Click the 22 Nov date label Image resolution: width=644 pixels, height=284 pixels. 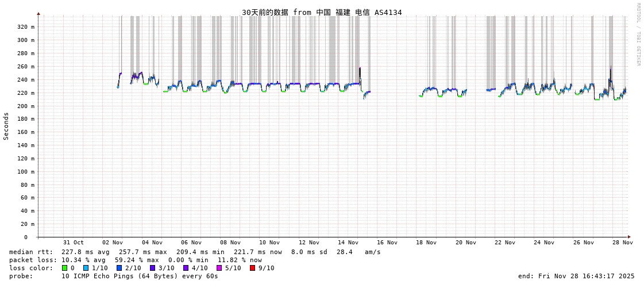coord(505,243)
